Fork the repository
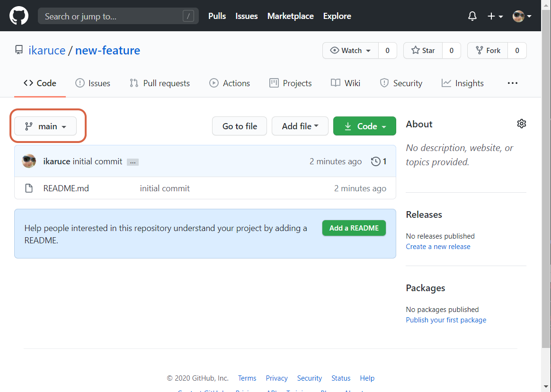This screenshot has width=551, height=392. coord(488,50)
